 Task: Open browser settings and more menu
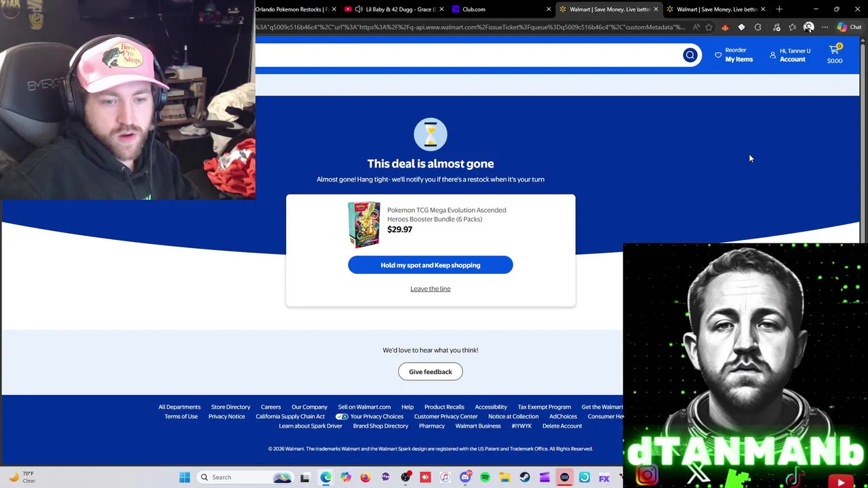825,27
